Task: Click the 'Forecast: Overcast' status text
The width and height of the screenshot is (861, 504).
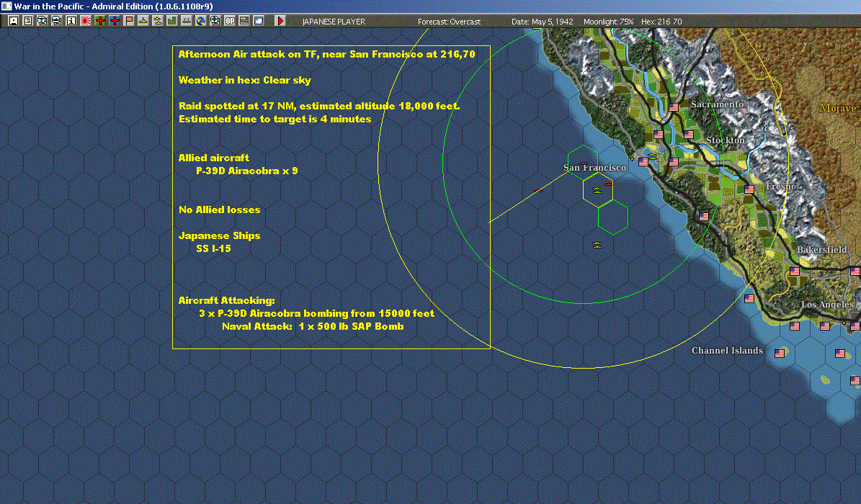Action: point(449,22)
